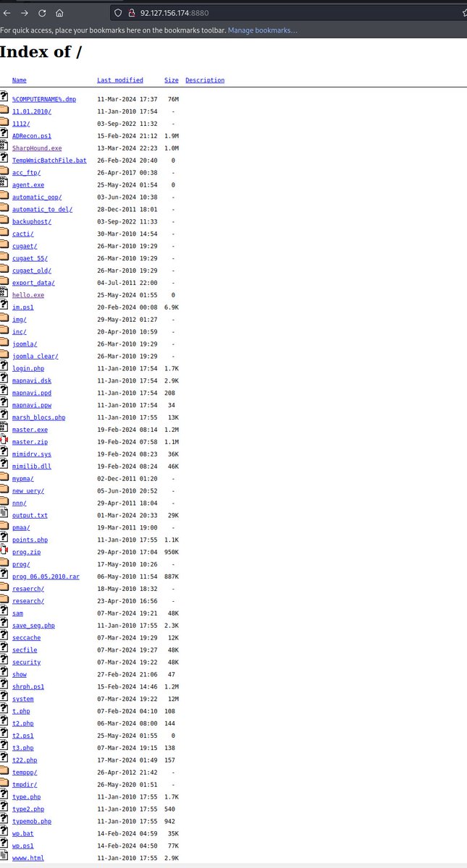This screenshot has height=868, width=467.
Task: Sort the listing by Size
Action: click(172, 80)
